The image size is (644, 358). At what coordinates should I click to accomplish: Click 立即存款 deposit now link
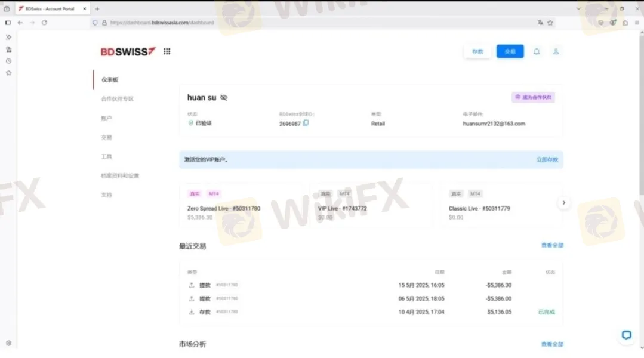click(x=547, y=160)
